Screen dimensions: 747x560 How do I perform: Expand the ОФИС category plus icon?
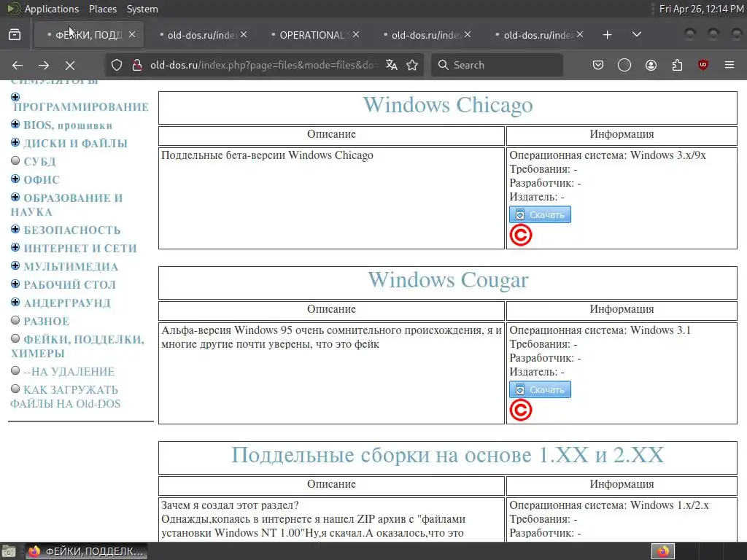(x=15, y=179)
